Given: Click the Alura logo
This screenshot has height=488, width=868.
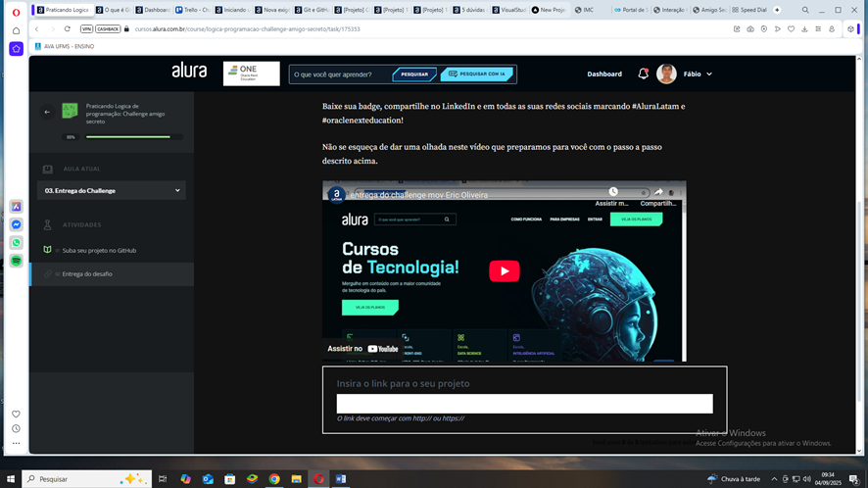Looking at the screenshot, I should 189,71.
